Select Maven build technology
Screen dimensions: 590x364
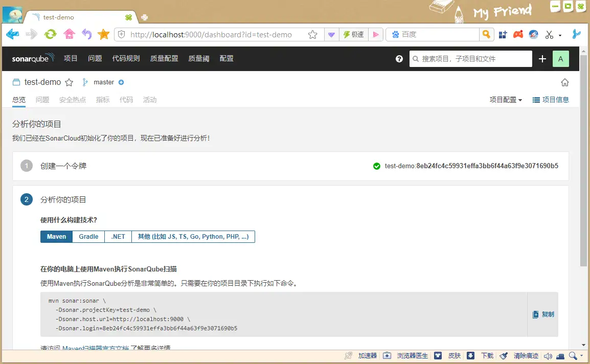click(56, 237)
